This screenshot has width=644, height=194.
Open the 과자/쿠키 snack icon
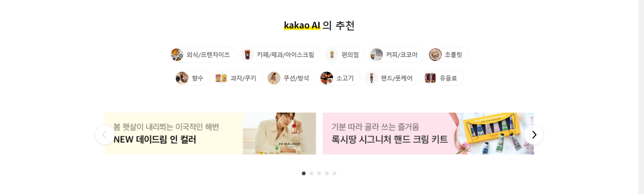(x=221, y=78)
